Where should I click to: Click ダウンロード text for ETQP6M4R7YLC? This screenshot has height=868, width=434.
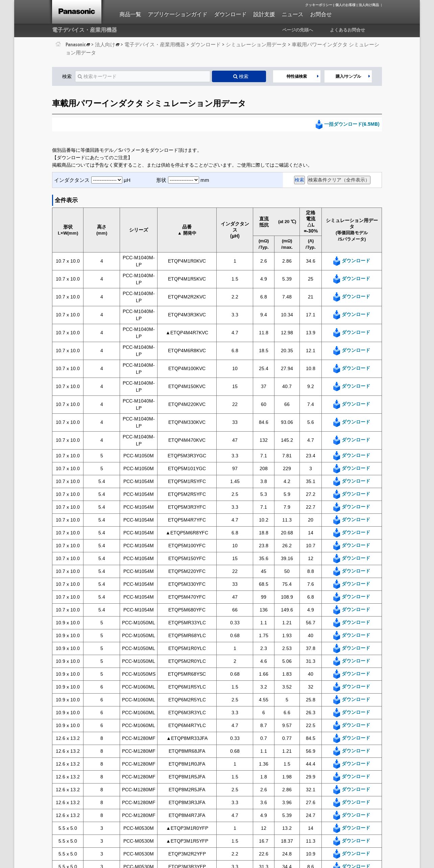(x=356, y=725)
